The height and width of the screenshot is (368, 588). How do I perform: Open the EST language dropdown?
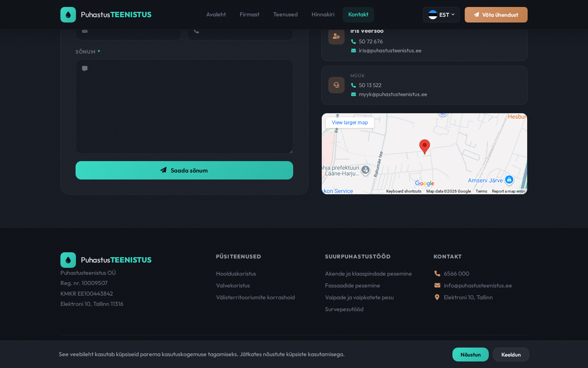[x=441, y=15]
